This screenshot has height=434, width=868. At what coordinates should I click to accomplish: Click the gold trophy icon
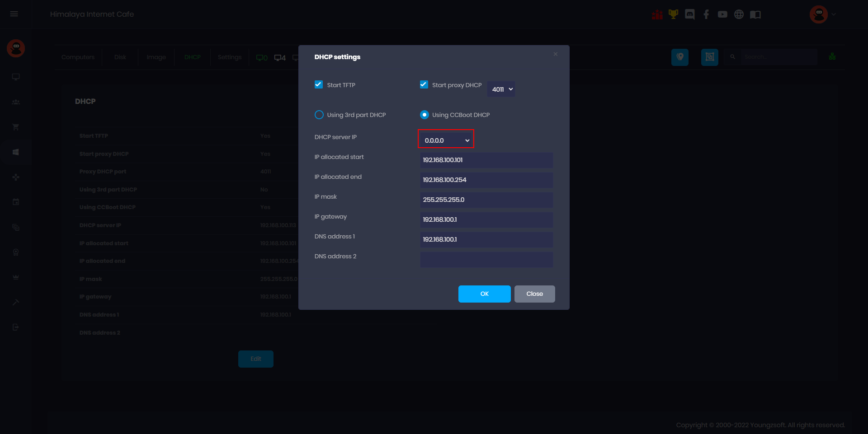point(673,14)
